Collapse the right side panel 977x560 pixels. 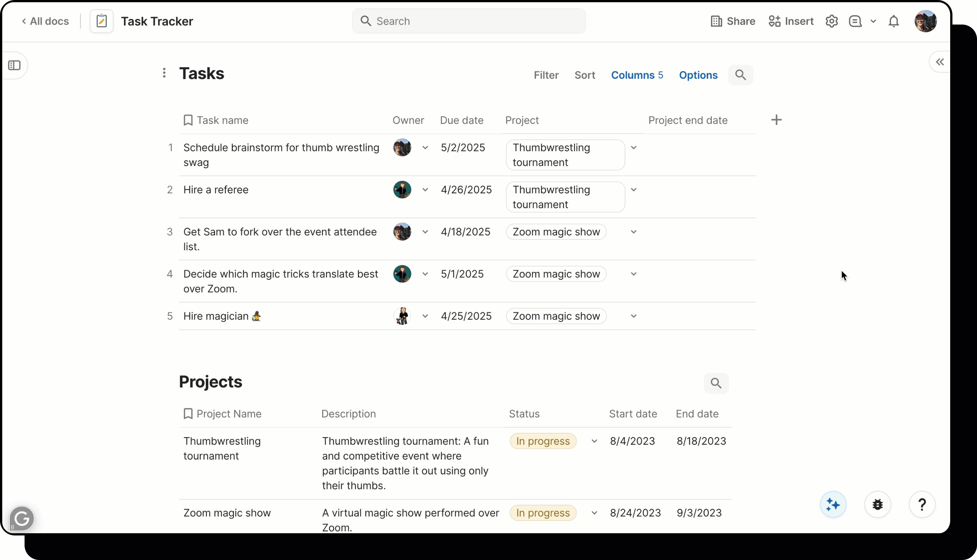940,62
